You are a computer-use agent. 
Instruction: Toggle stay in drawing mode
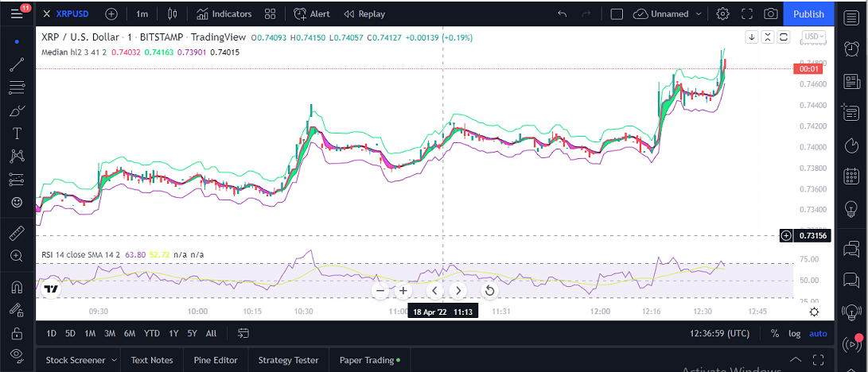click(x=17, y=310)
